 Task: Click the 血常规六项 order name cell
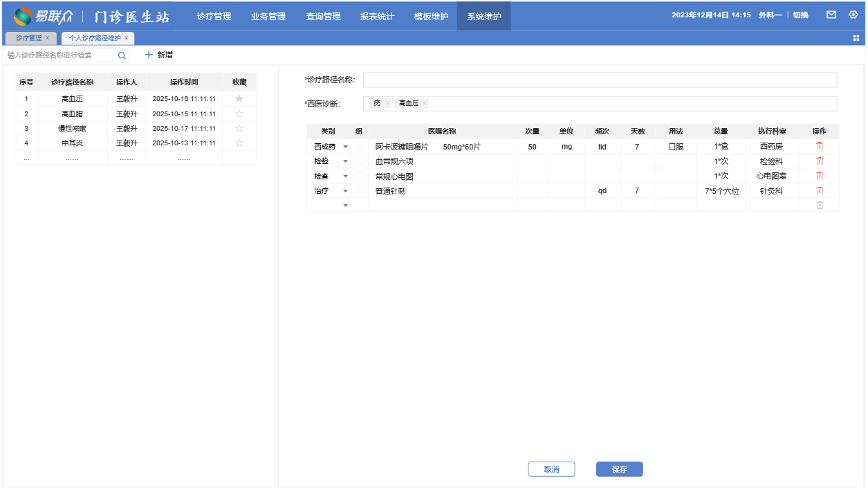(x=442, y=161)
